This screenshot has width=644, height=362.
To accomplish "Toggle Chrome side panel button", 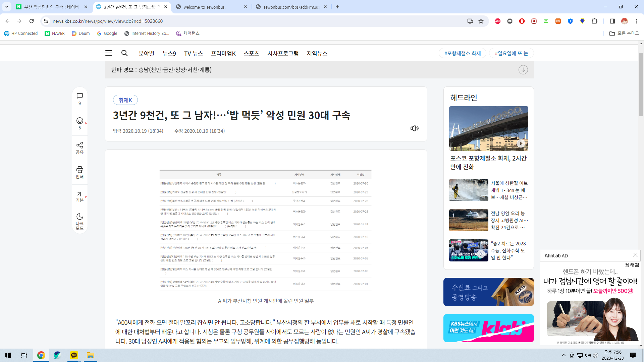I will pyautogui.click(x=612, y=21).
